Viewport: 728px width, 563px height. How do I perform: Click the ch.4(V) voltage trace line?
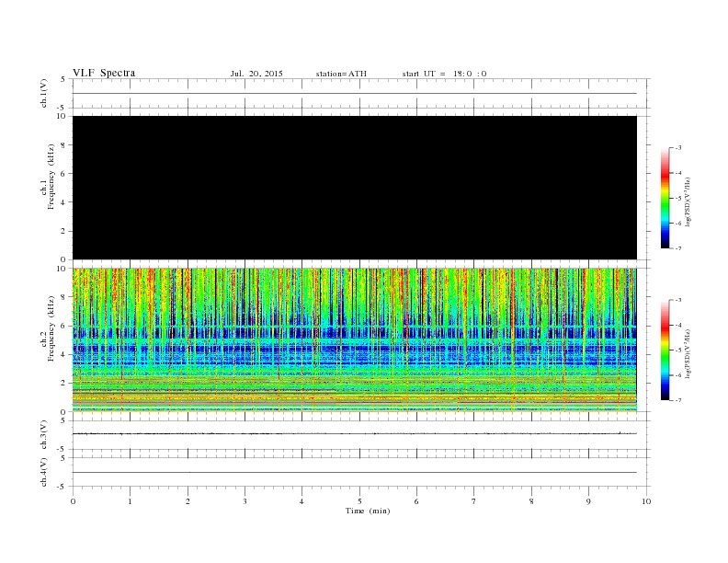[x=355, y=472]
